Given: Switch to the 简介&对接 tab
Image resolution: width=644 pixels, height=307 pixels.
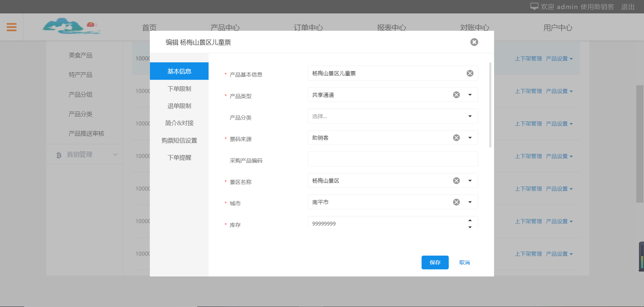Looking at the screenshot, I should [179, 123].
